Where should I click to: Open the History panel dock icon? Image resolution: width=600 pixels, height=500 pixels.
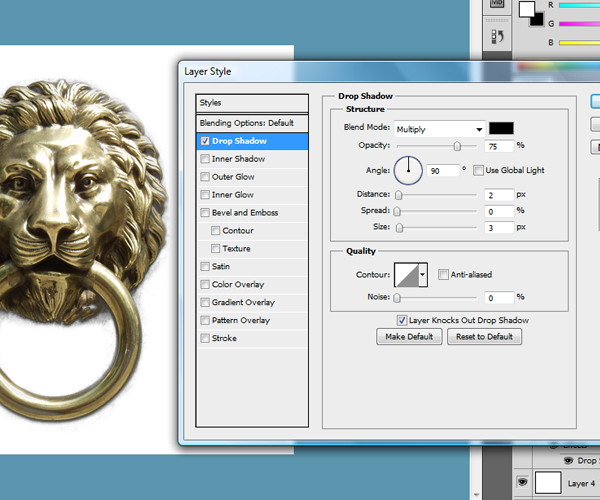(497, 37)
